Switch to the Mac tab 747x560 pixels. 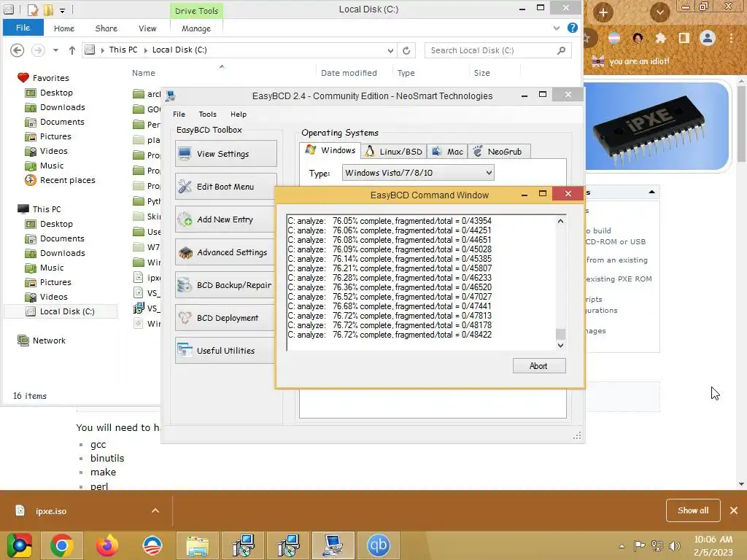(x=447, y=152)
